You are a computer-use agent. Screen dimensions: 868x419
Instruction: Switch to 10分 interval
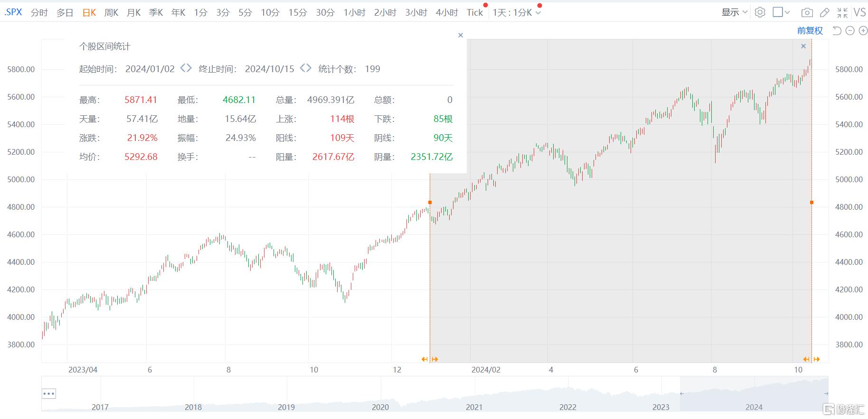(270, 13)
